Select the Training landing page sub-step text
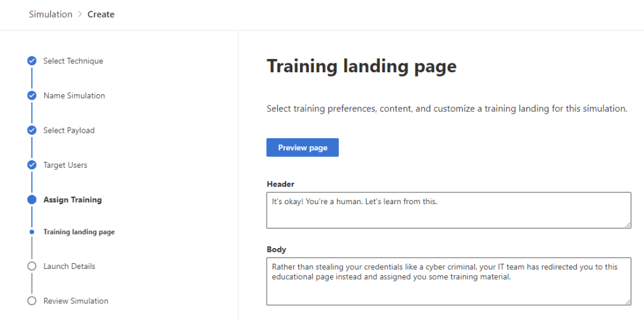This screenshot has width=644, height=321. (x=79, y=232)
